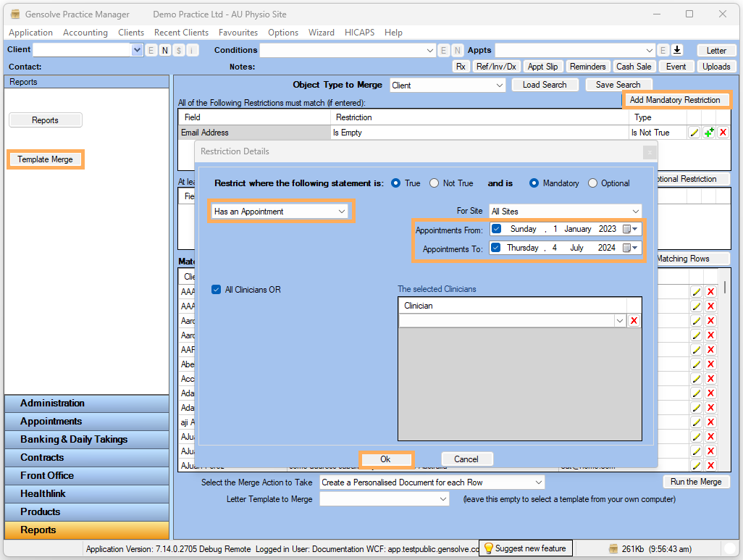Click the pencil icon on the Acc matching row
Image resolution: width=743 pixels, height=560 pixels.
click(696, 379)
